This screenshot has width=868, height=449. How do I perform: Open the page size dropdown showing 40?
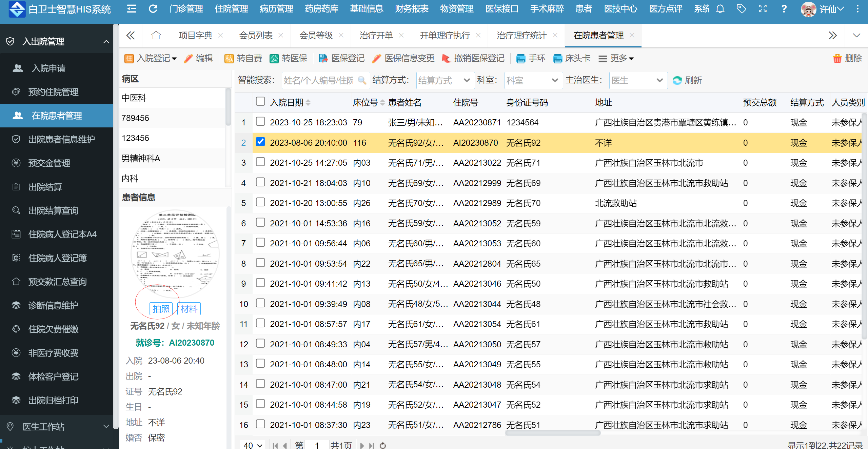253,445
